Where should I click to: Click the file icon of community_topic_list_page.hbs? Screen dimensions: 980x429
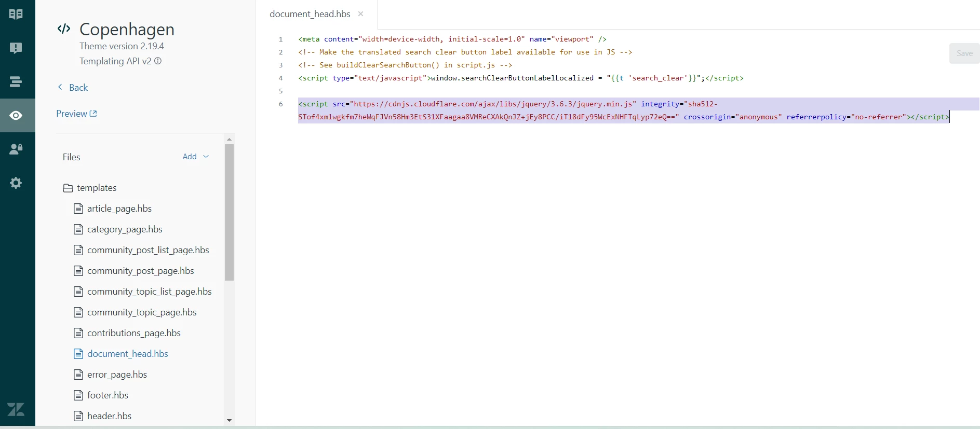point(78,292)
